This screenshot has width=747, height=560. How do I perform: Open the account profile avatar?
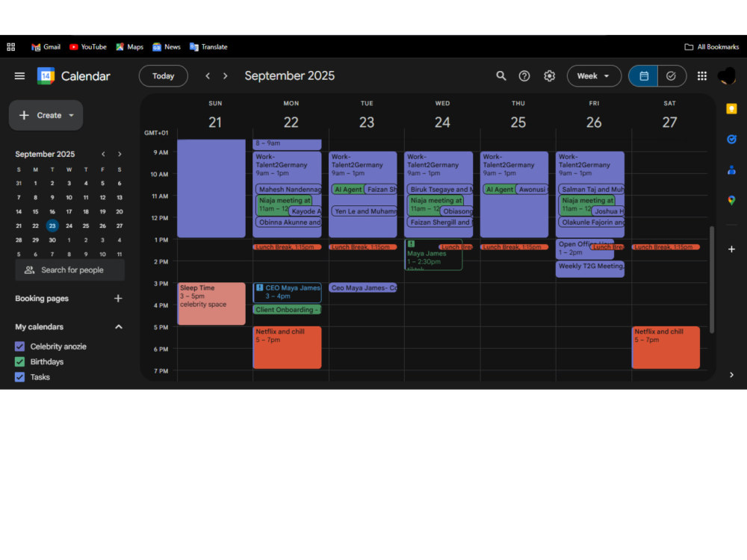coord(727,75)
